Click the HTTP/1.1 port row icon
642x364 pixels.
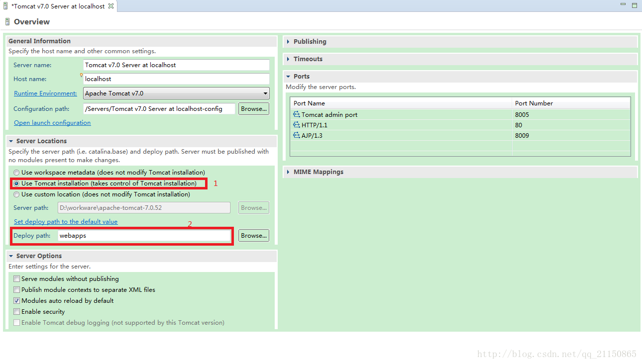(x=297, y=125)
